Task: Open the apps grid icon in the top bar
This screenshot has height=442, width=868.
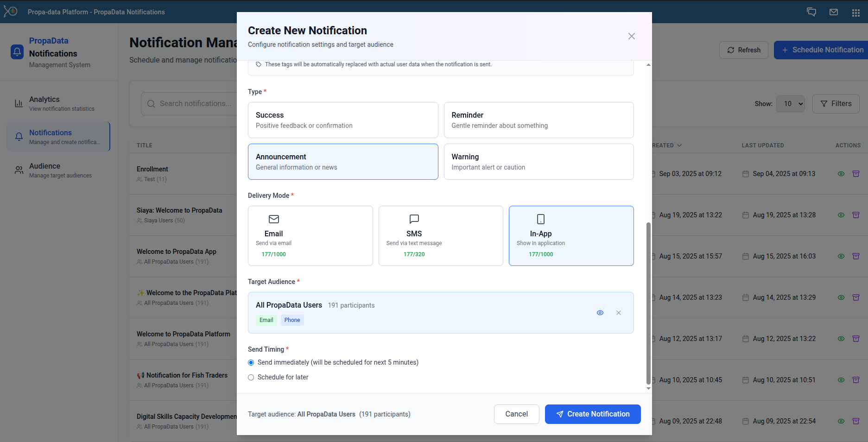Action: [x=856, y=12]
